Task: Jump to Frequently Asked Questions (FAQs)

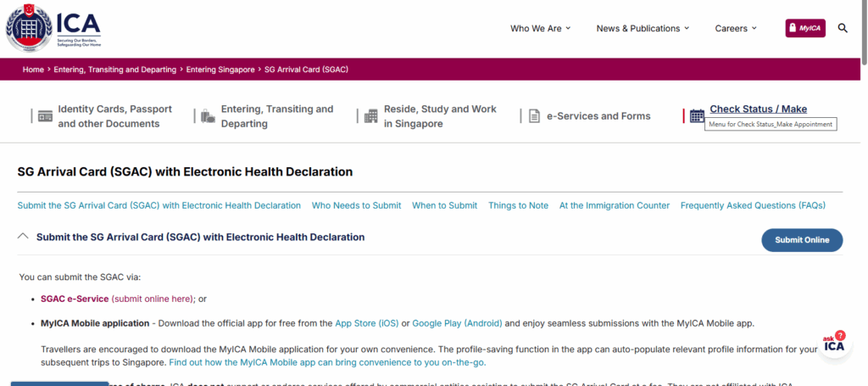Action: click(x=752, y=205)
